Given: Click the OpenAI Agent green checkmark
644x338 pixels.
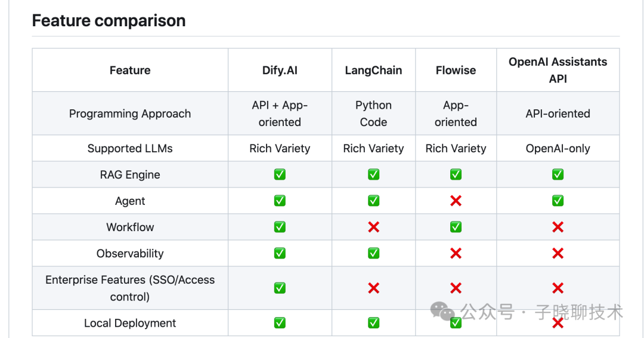Looking at the screenshot, I should tap(558, 201).
